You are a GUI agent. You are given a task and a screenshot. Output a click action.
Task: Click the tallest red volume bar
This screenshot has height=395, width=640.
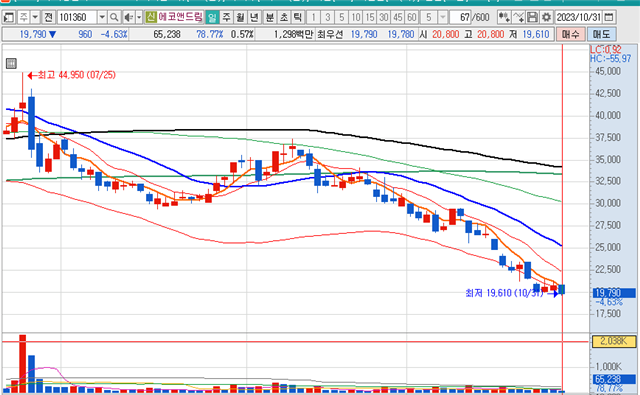coord(22,364)
